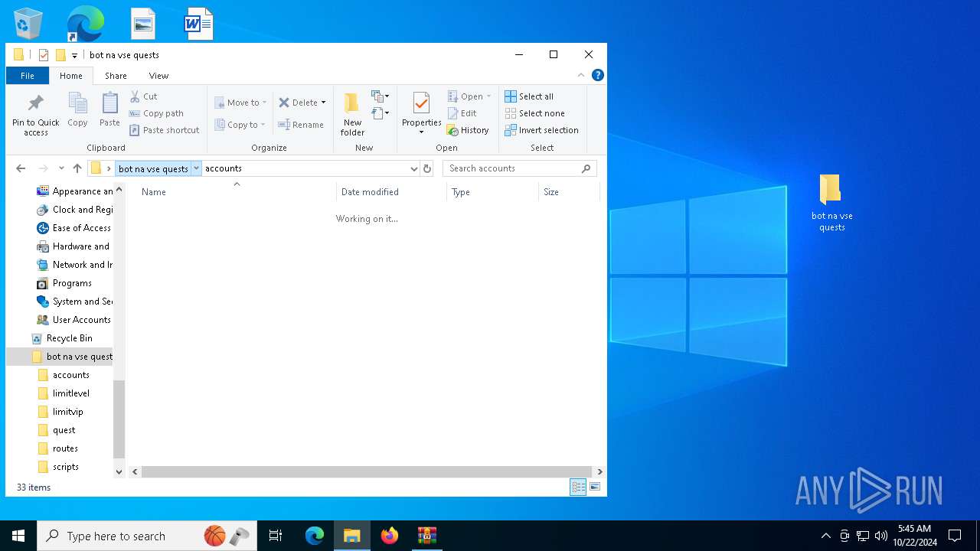The width and height of the screenshot is (980, 551).
Task: Select the bot na vse quests desktop folder
Action: pos(831,203)
